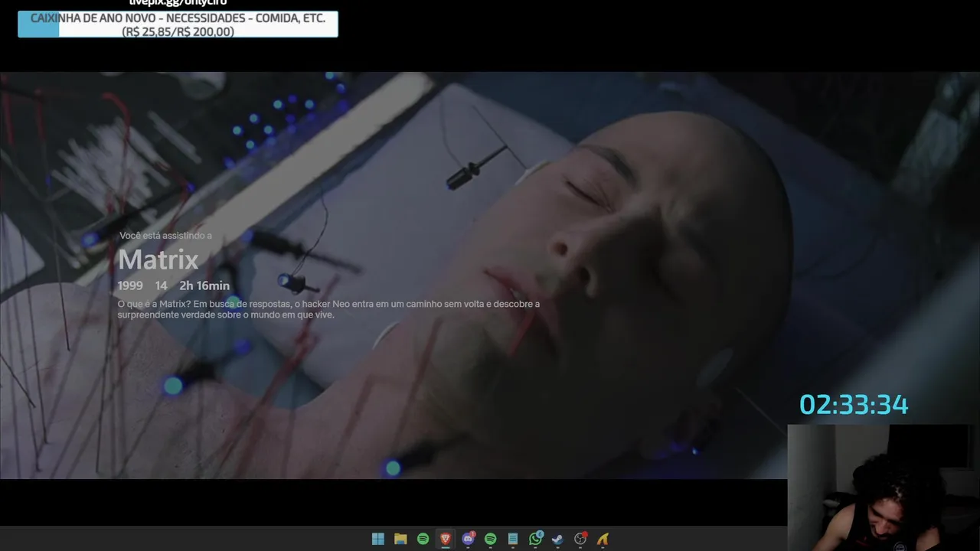Open File Explorer from the taskbar

pyautogui.click(x=400, y=539)
